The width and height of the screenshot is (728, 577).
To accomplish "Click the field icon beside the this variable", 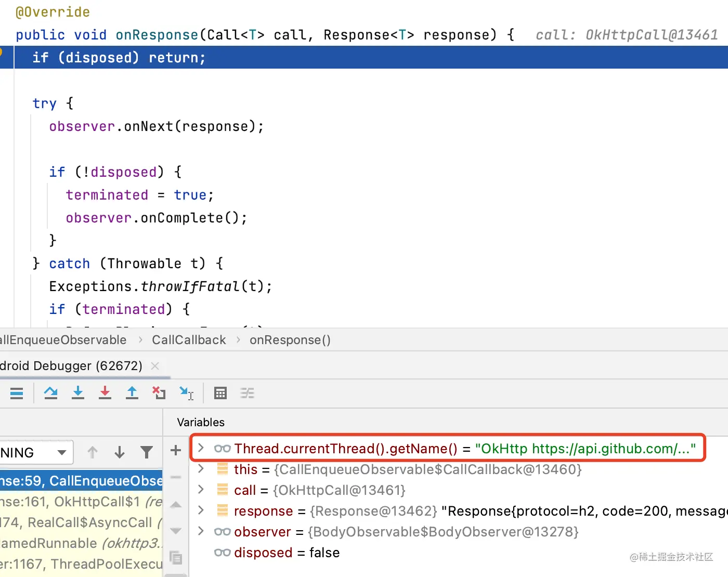I will coord(223,469).
